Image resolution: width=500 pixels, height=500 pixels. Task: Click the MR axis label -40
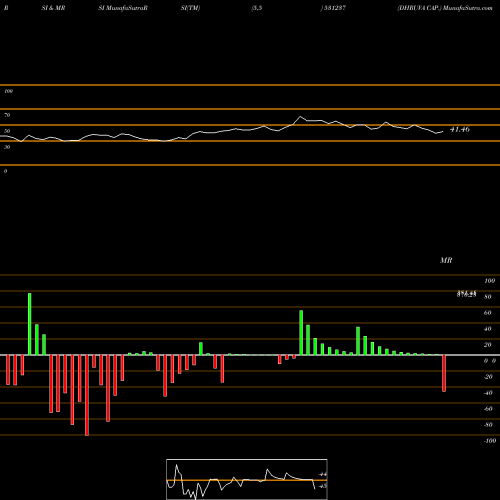point(488,393)
